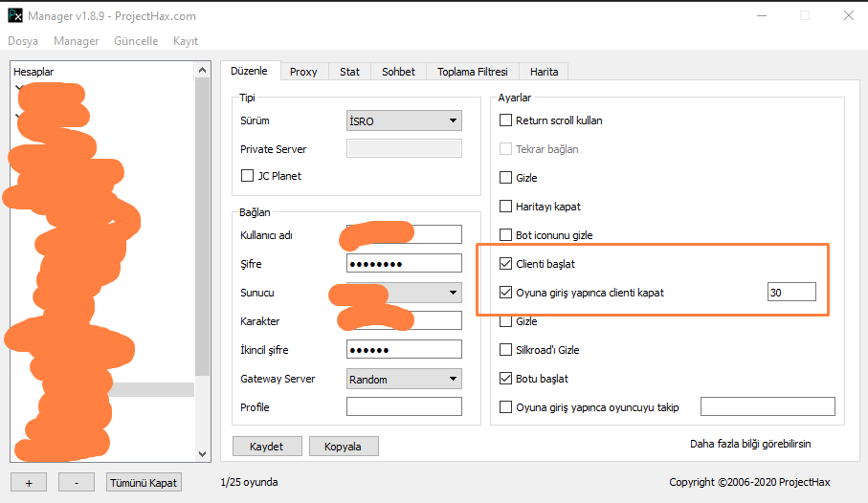This screenshot has width=868, height=503.
Task: Enable Haritayı kapat checkbox
Action: click(507, 207)
